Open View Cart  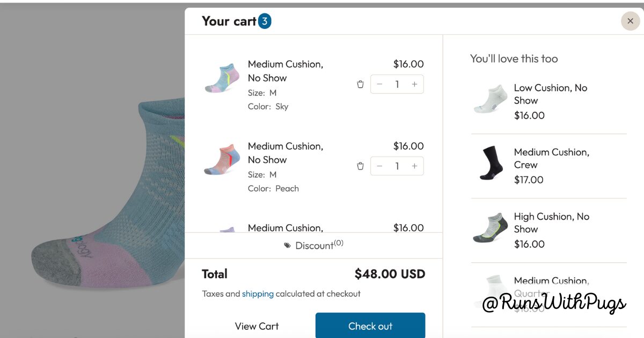pyautogui.click(x=257, y=326)
